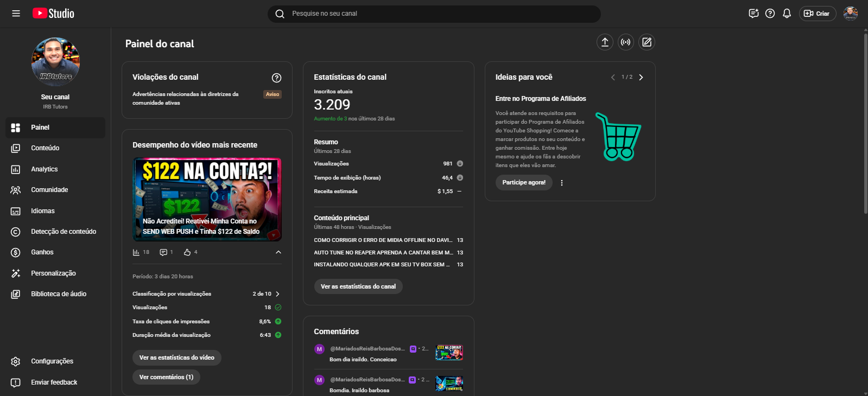Click the Participe agora! button
This screenshot has width=868, height=396.
524,183
